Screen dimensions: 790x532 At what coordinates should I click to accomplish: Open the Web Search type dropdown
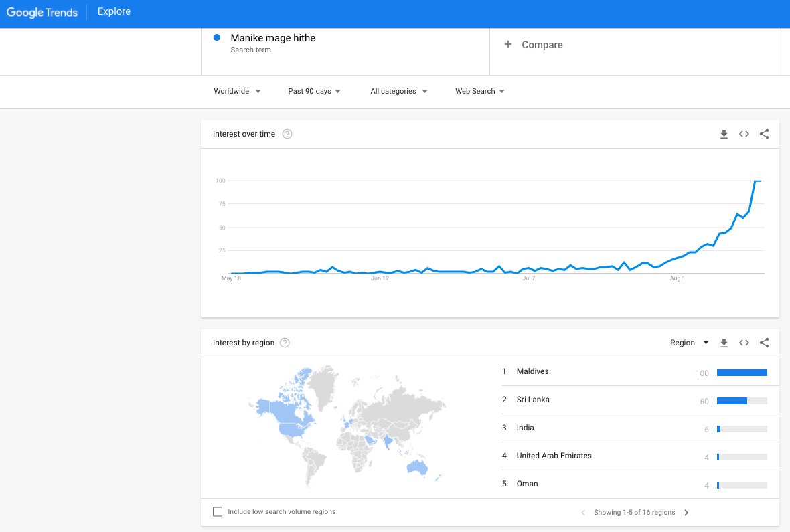coord(479,91)
